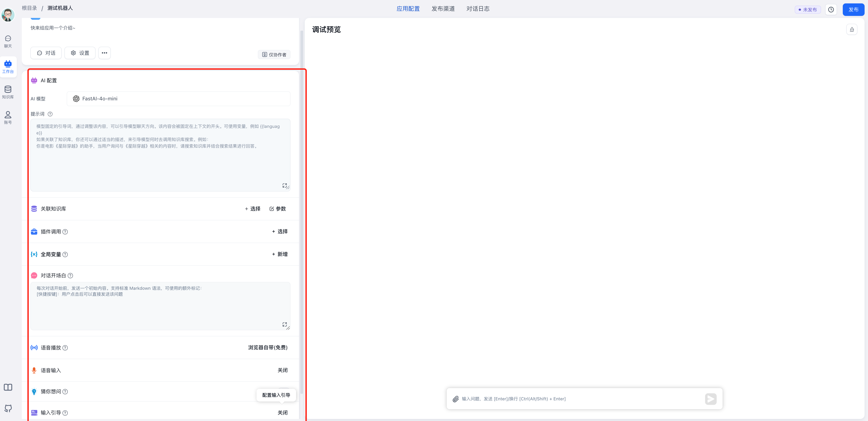Open the documentation book icon

8,387
